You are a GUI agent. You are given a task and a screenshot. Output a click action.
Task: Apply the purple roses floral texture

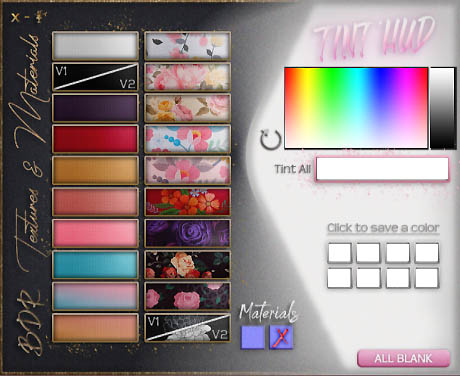[x=188, y=233]
